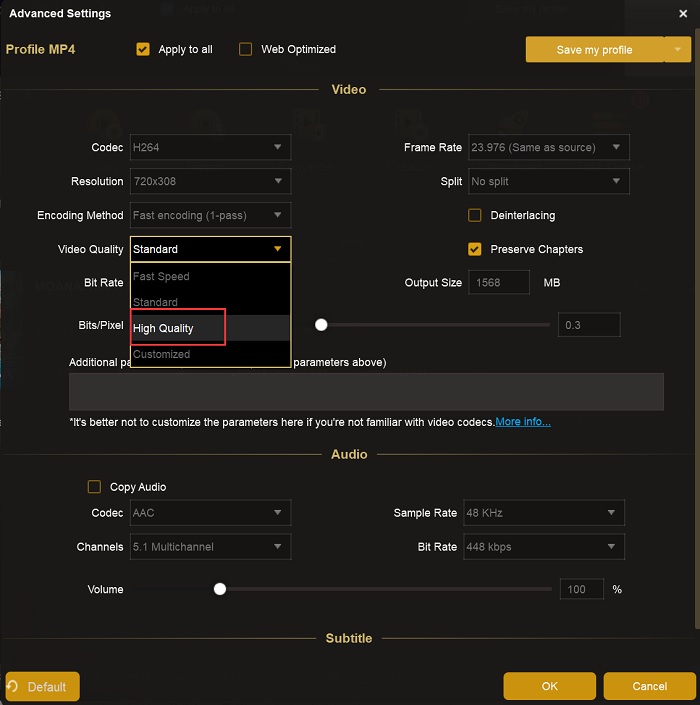700x705 pixels.
Task: Open the Channels 5.1 Multichannel dropdown
Action: pos(210,547)
